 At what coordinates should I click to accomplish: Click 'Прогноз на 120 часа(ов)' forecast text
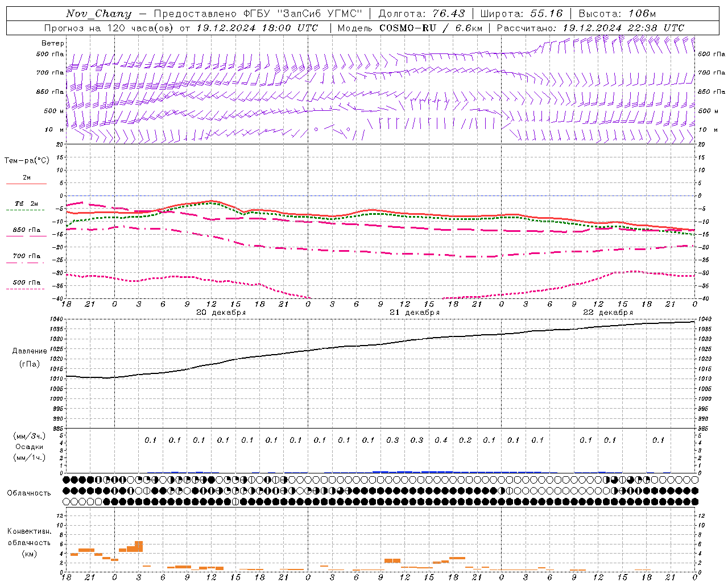point(109,28)
